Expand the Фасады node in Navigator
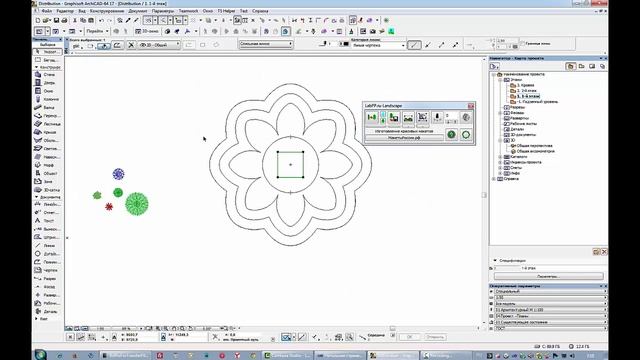640x360 pixels. tap(500, 113)
